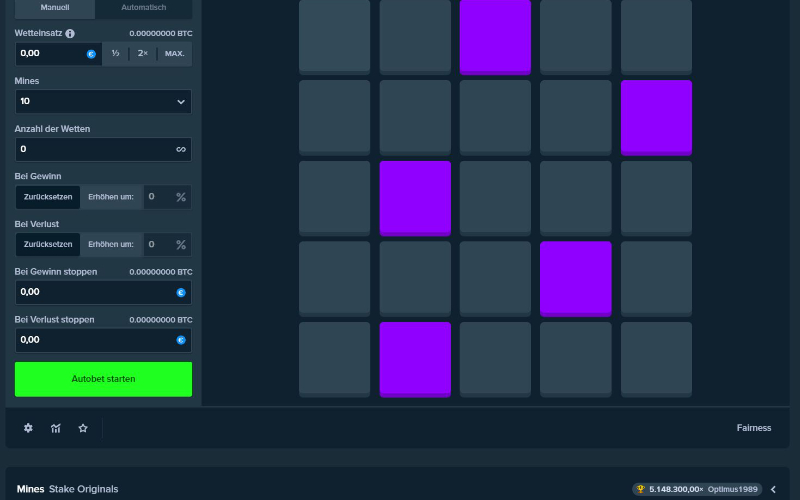Mark game as favorite with star icon

point(83,428)
